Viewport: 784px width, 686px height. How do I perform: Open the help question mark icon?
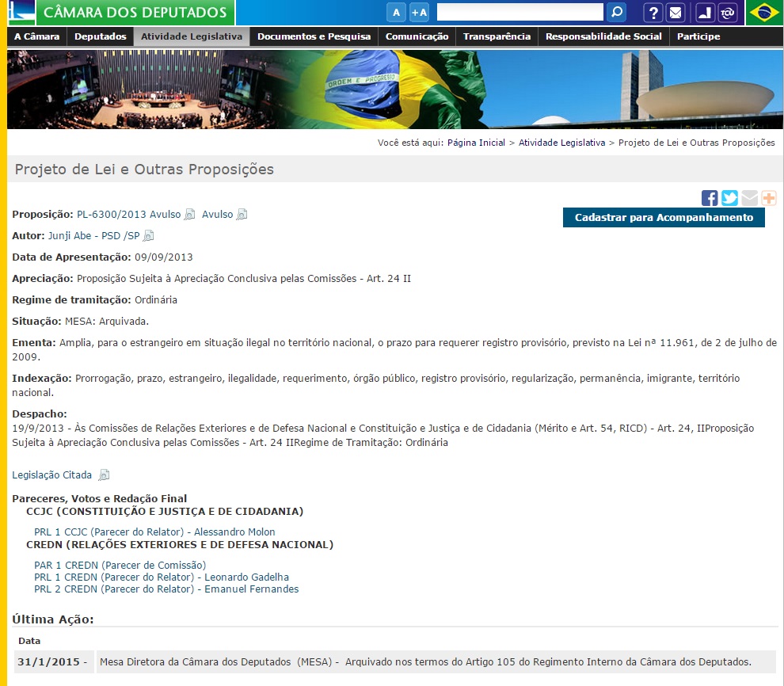tap(653, 13)
